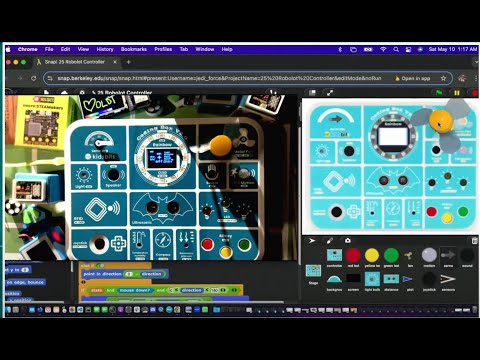Take a camera snapshot for a new sprite
The height and width of the screenshot is (360, 480).
[348, 240]
